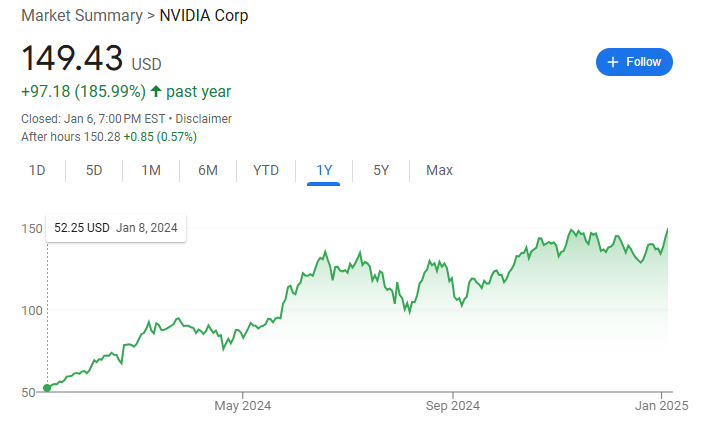
Task: Show the Max time range
Action: click(439, 170)
